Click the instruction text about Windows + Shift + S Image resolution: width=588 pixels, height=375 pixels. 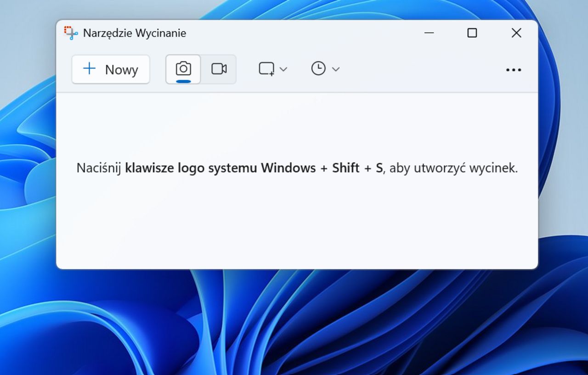(297, 168)
